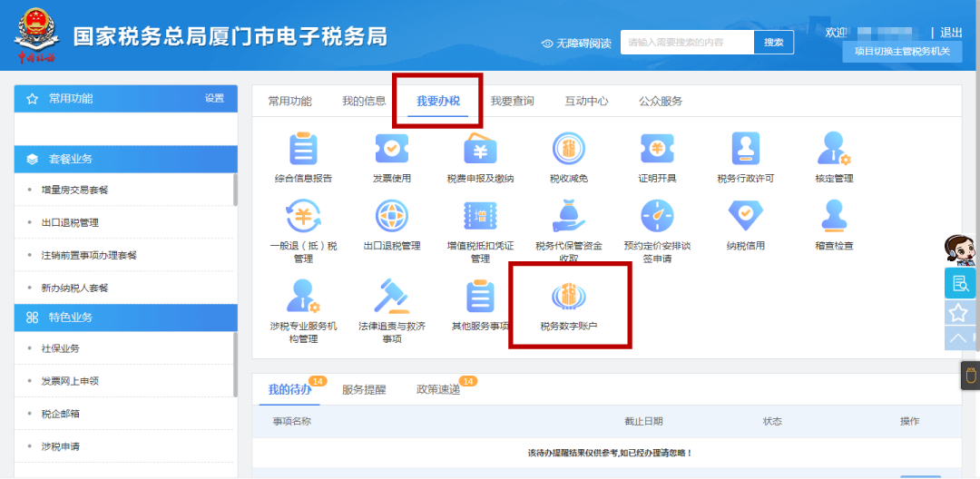Viewport: 980px width, 479px height.
Task: Enable 无障碍阅读 accessibility mode
Action: (x=576, y=43)
